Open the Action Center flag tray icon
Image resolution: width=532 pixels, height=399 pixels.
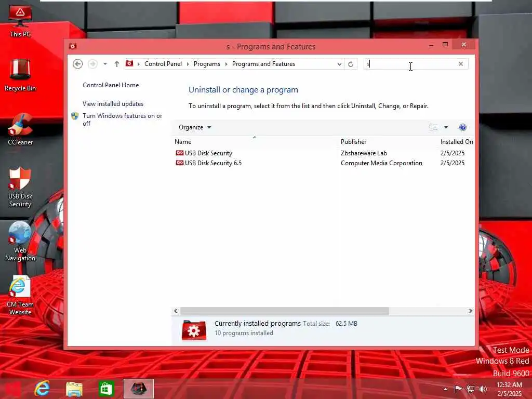coord(458,389)
